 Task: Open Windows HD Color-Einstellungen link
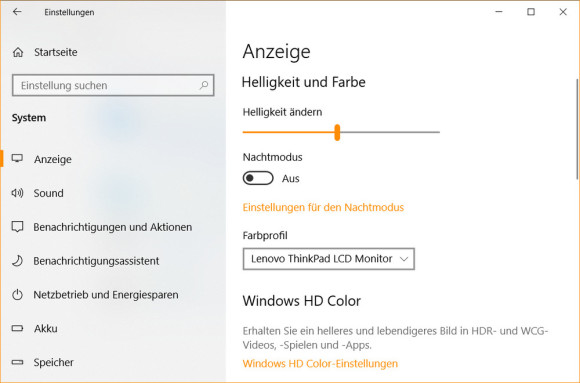pos(320,363)
